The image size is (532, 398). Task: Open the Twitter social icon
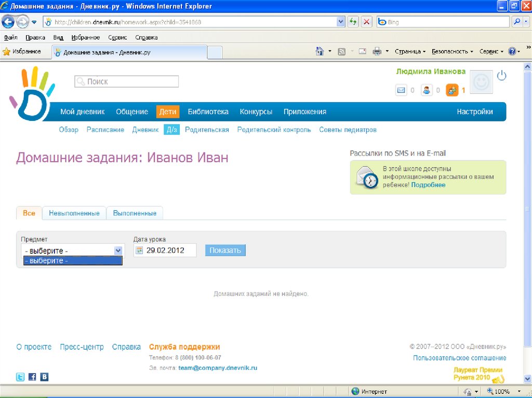point(20,377)
